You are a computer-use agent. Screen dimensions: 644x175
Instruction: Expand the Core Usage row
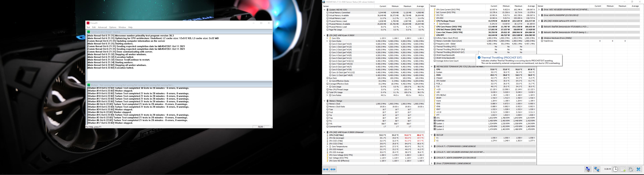tap(327, 87)
